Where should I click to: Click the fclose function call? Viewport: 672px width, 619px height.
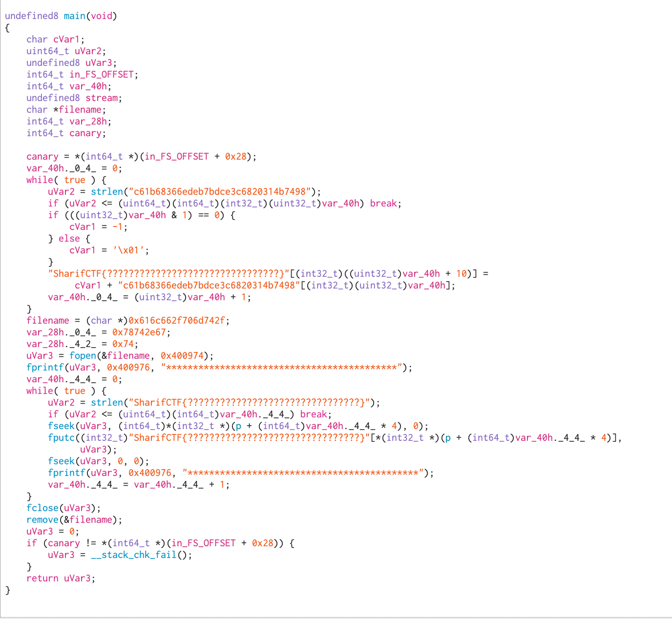42,508
